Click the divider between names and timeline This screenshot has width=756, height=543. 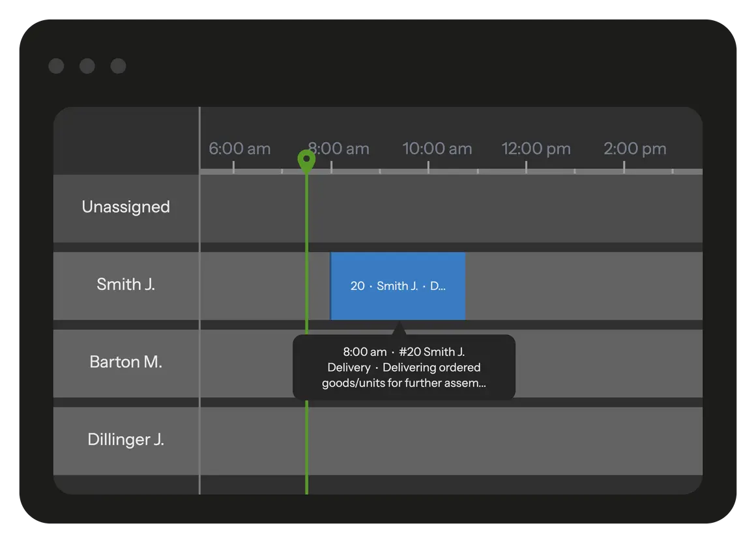tap(199, 300)
